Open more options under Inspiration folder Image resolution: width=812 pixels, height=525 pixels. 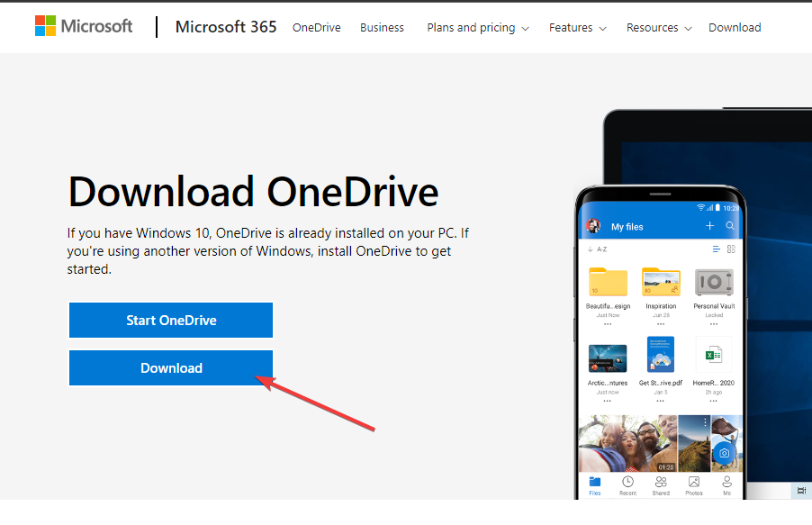click(x=660, y=324)
